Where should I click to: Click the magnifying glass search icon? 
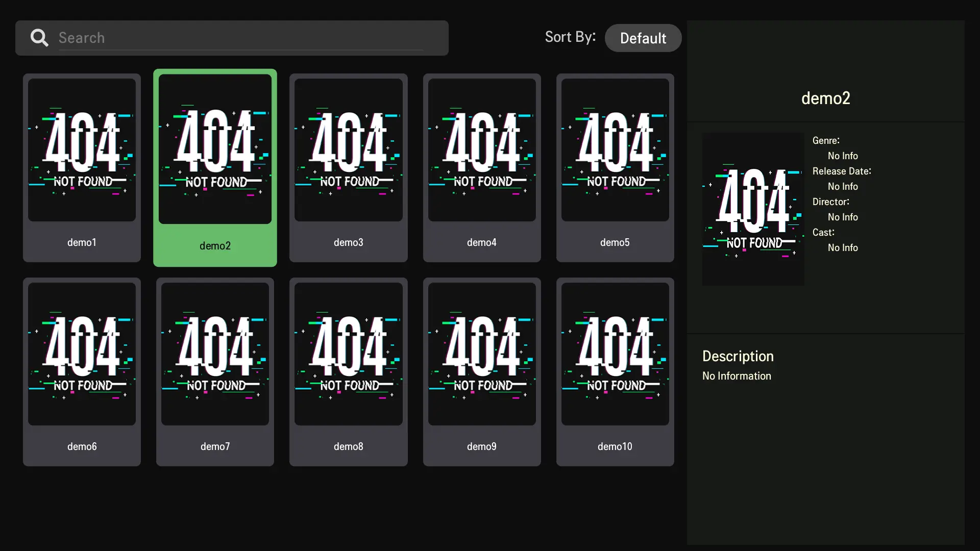(x=39, y=38)
